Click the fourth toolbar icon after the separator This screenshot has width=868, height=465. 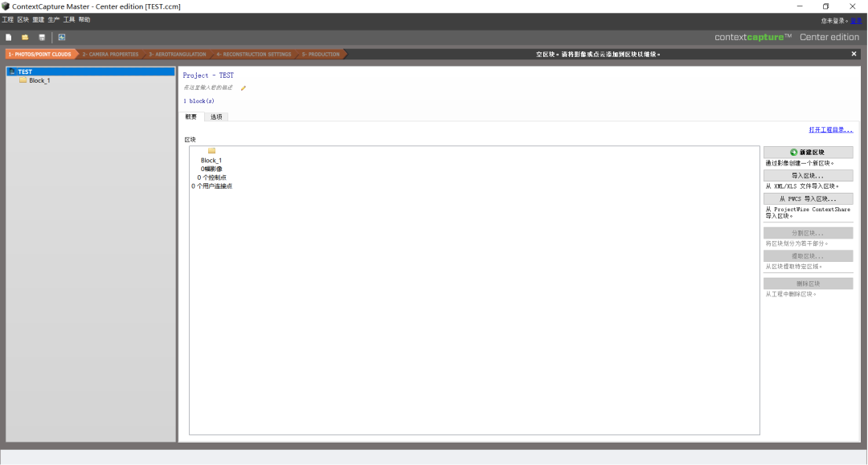tap(62, 38)
